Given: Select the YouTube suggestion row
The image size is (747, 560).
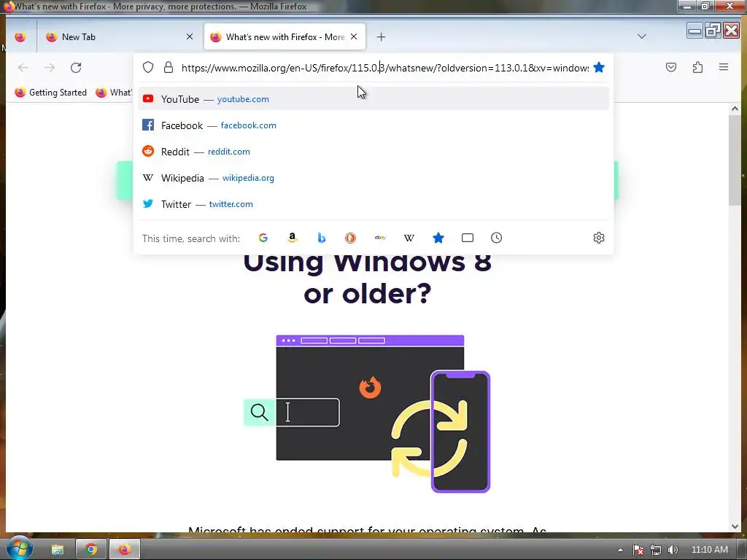Looking at the screenshot, I should coord(373,99).
